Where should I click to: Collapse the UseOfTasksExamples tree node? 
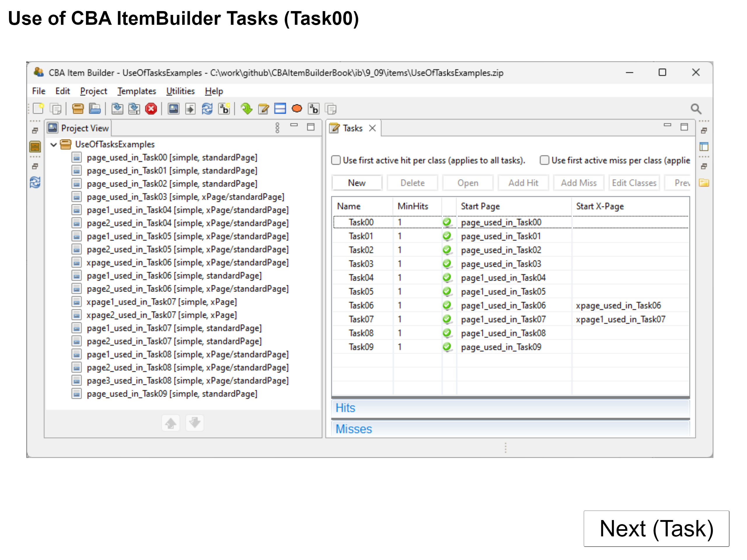53,144
